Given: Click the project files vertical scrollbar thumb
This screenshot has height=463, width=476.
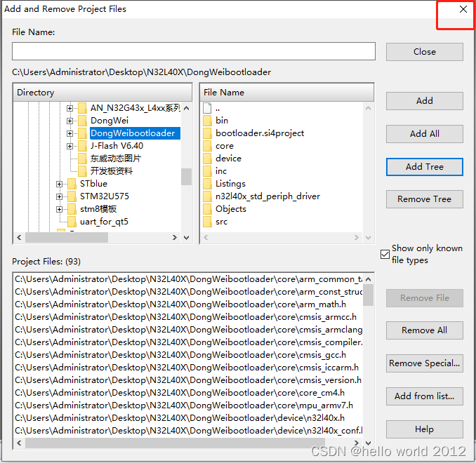Looking at the screenshot, I should pyautogui.click(x=368, y=295).
